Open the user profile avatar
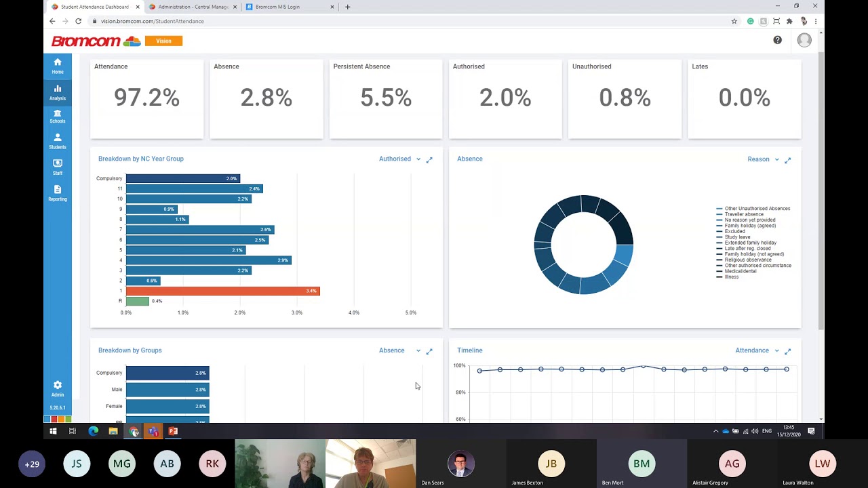868x488 pixels. 804,41
